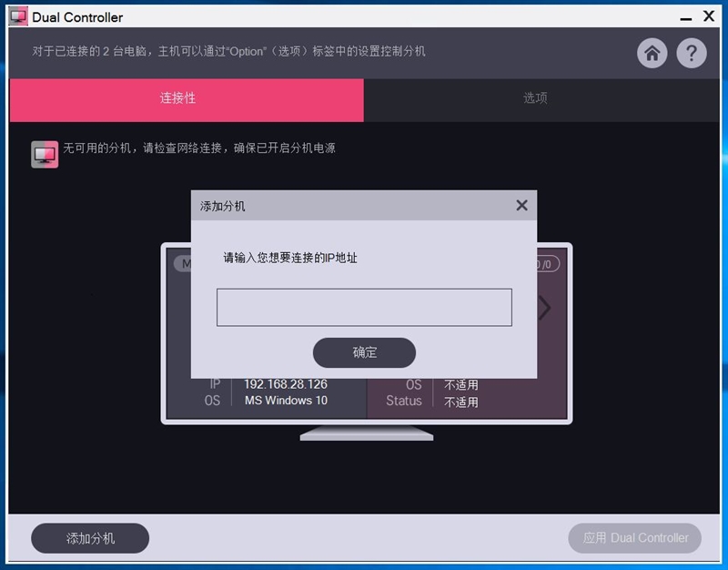Click the 添加分机 button at bottom left
The width and height of the screenshot is (728, 570).
(90, 538)
